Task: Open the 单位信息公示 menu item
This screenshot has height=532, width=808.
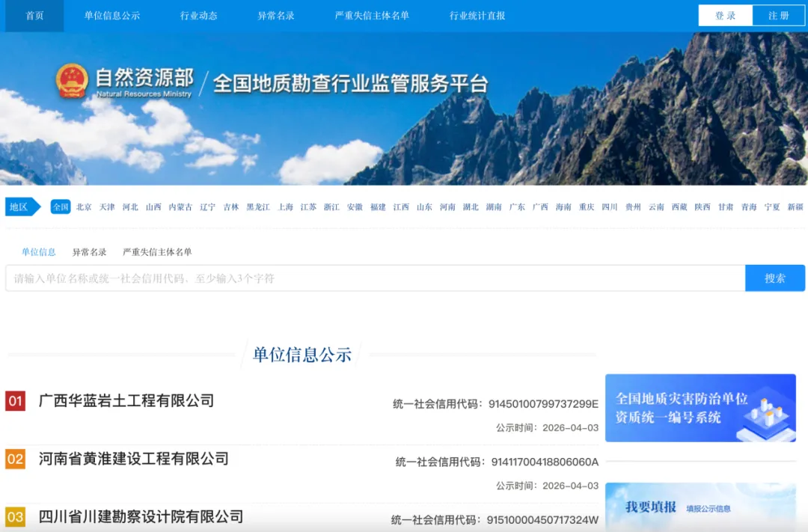Action: click(111, 16)
